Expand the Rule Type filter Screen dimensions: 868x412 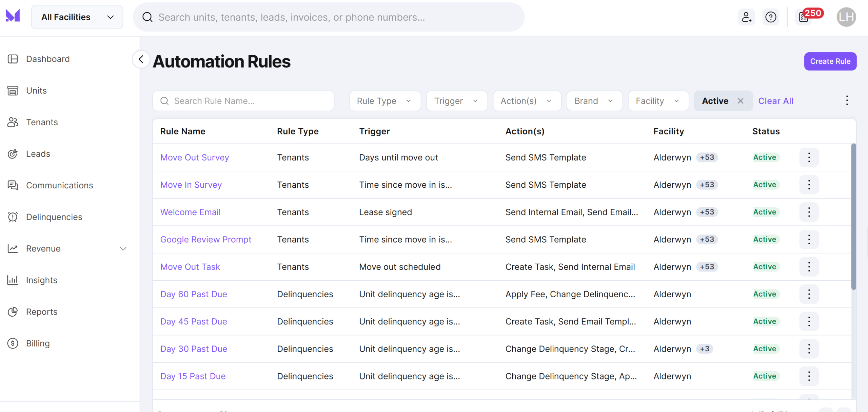pos(385,101)
